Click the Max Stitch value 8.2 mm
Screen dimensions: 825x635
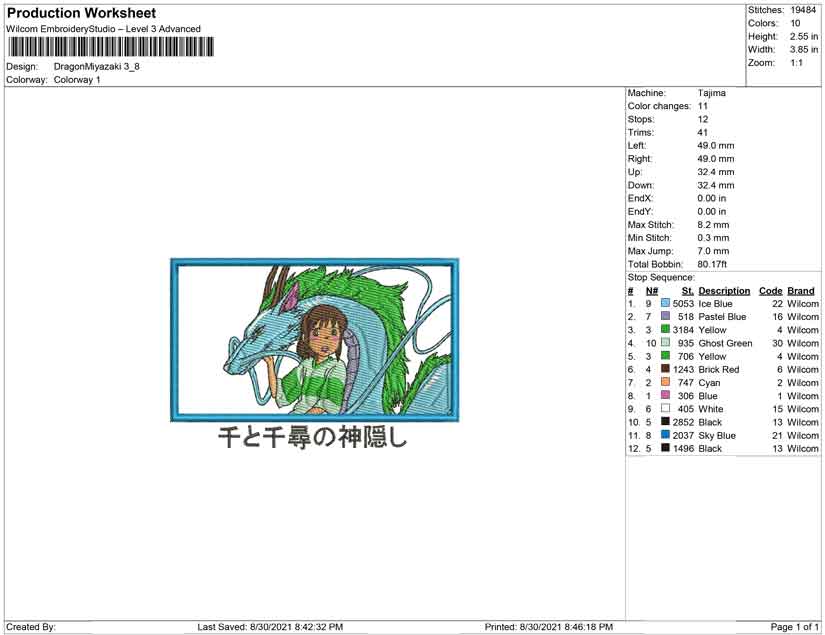tap(713, 225)
